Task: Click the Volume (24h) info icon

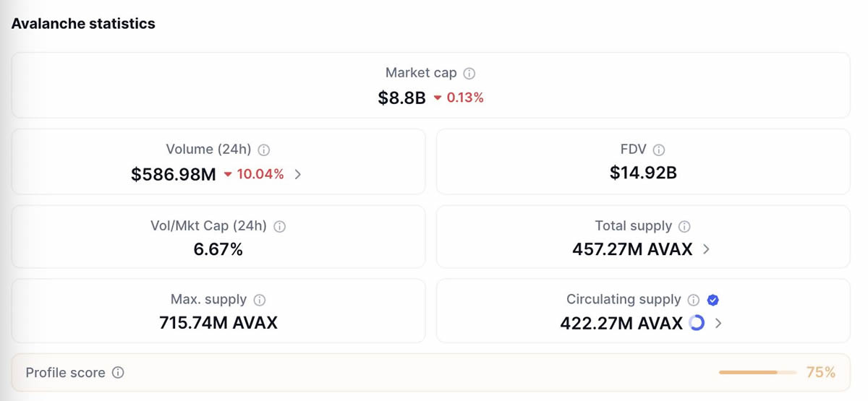Action: click(264, 150)
